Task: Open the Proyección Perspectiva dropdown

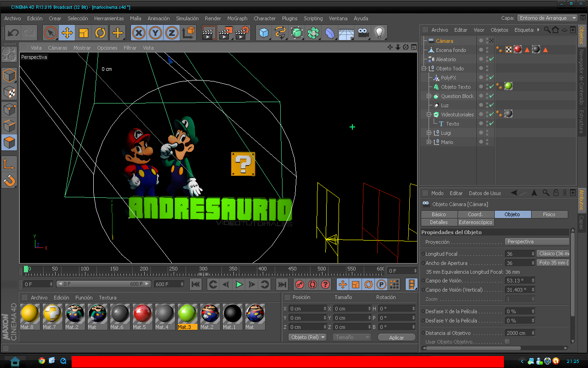Action: [x=537, y=241]
